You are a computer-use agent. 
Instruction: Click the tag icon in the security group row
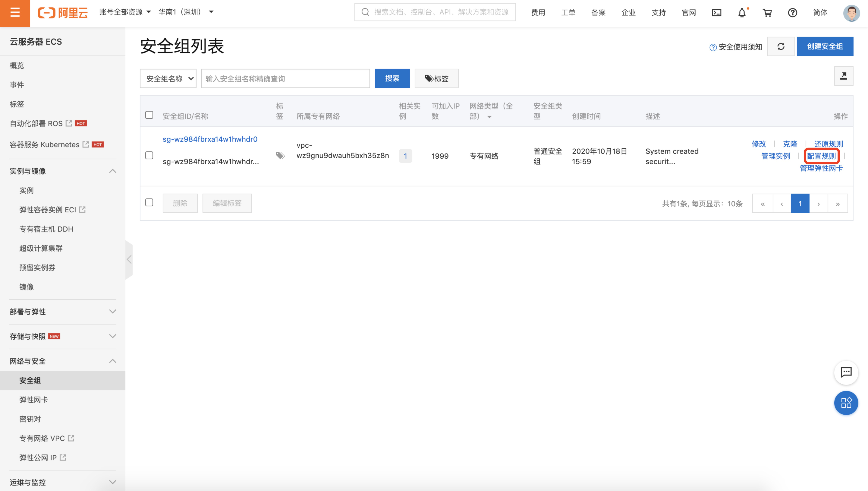click(280, 155)
